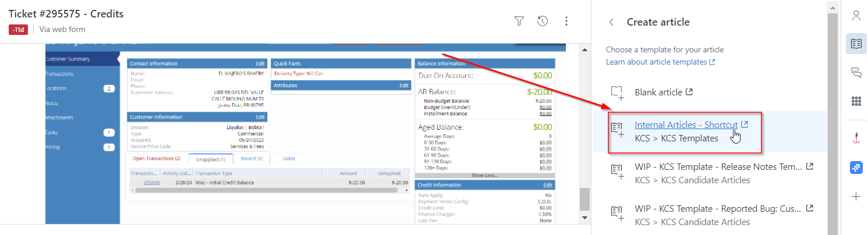868x235 pixels.
Task: Open Reported Bug template external link icon
Action: 809,208
